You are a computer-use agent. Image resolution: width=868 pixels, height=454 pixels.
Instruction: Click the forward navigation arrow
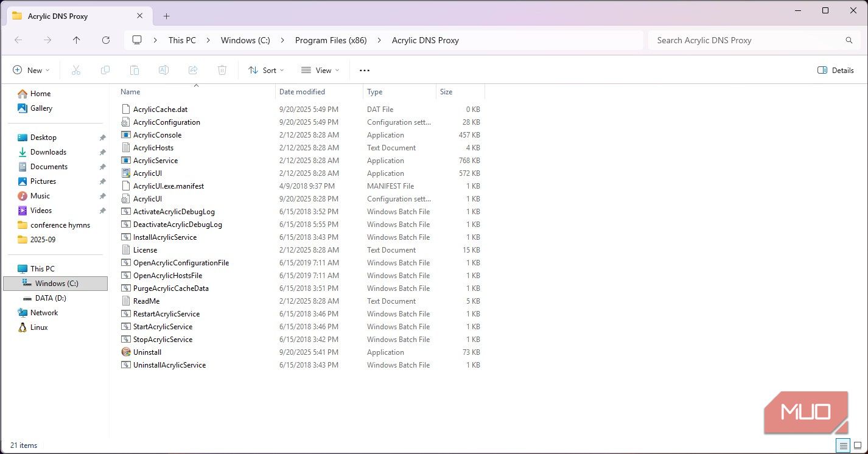[47, 40]
